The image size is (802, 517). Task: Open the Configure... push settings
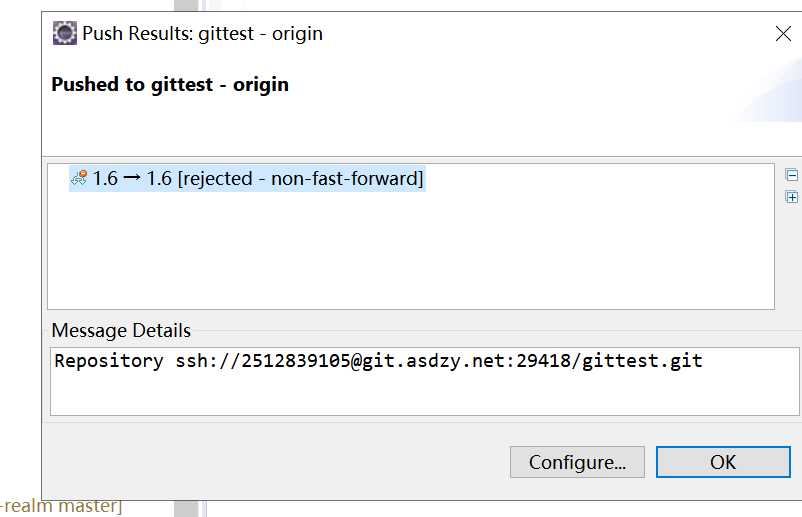point(577,462)
